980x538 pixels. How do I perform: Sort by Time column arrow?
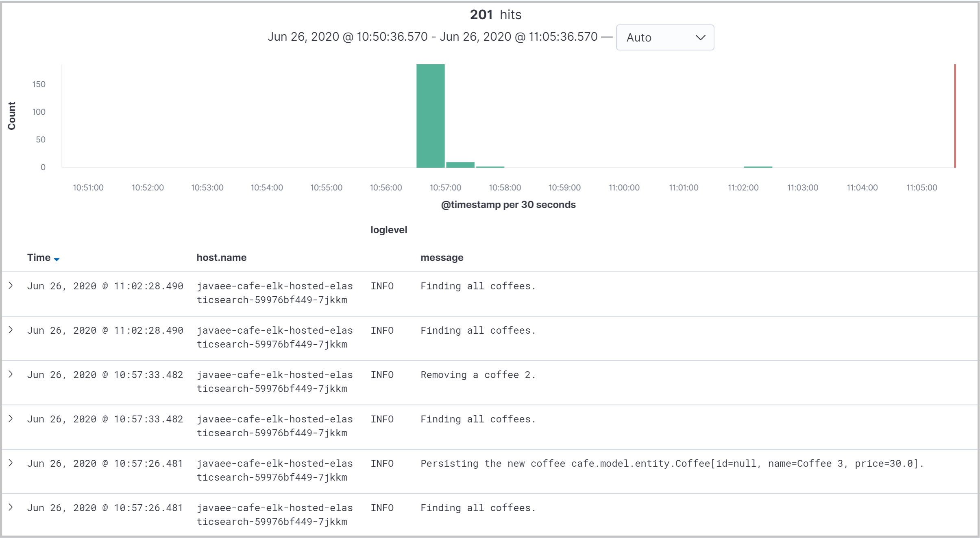(57, 259)
